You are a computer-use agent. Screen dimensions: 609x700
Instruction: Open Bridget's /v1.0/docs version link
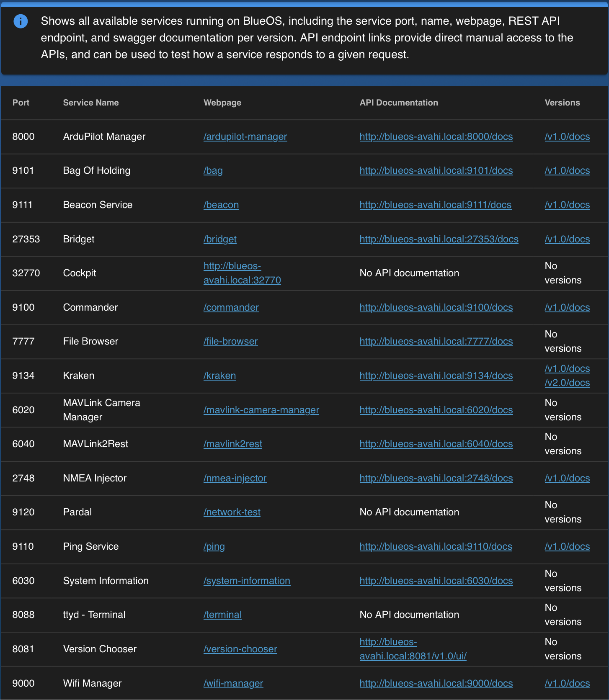[567, 239]
